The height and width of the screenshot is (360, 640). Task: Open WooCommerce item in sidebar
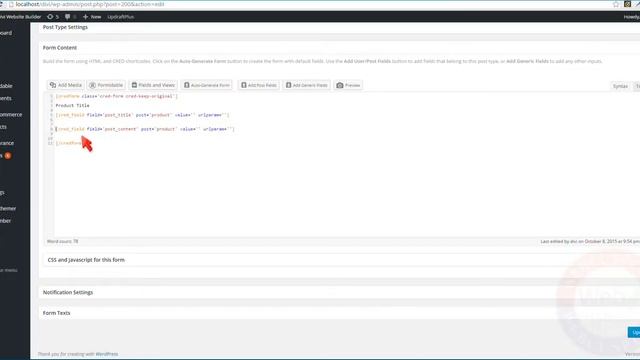pyautogui.click(x=11, y=115)
